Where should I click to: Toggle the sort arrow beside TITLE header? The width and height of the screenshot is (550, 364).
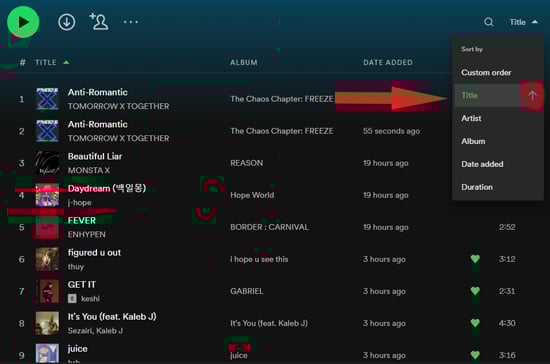click(x=66, y=62)
